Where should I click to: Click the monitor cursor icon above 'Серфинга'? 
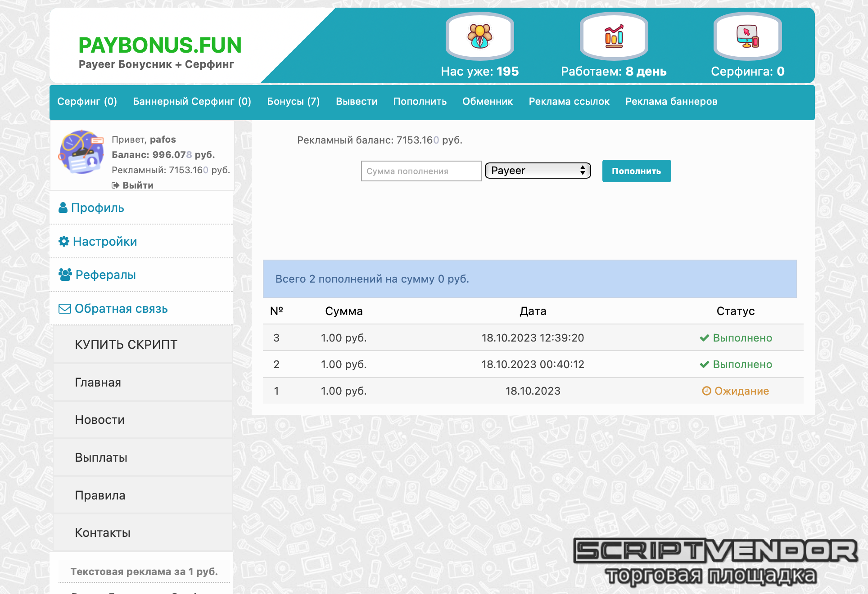point(748,36)
